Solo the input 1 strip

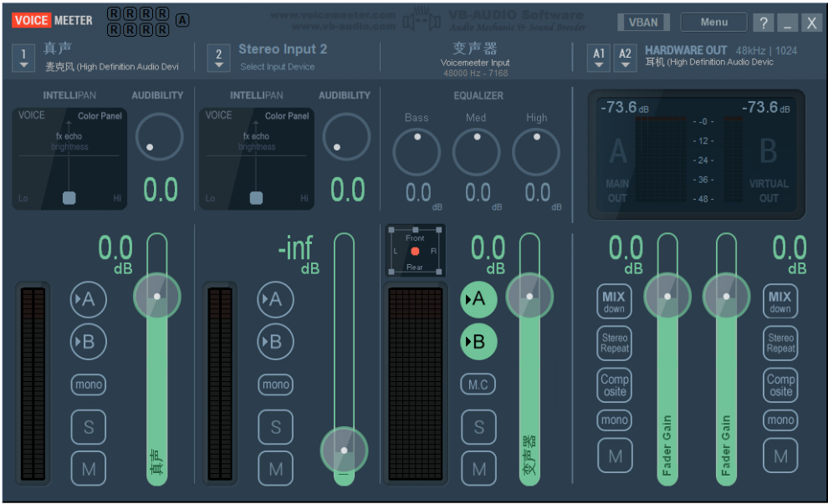tap(88, 426)
